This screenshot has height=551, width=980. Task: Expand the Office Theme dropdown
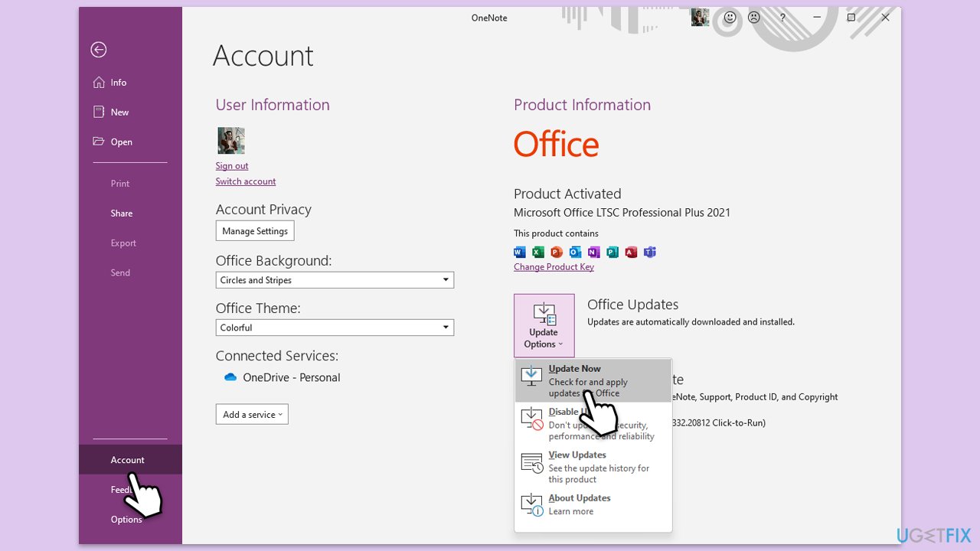pos(335,328)
